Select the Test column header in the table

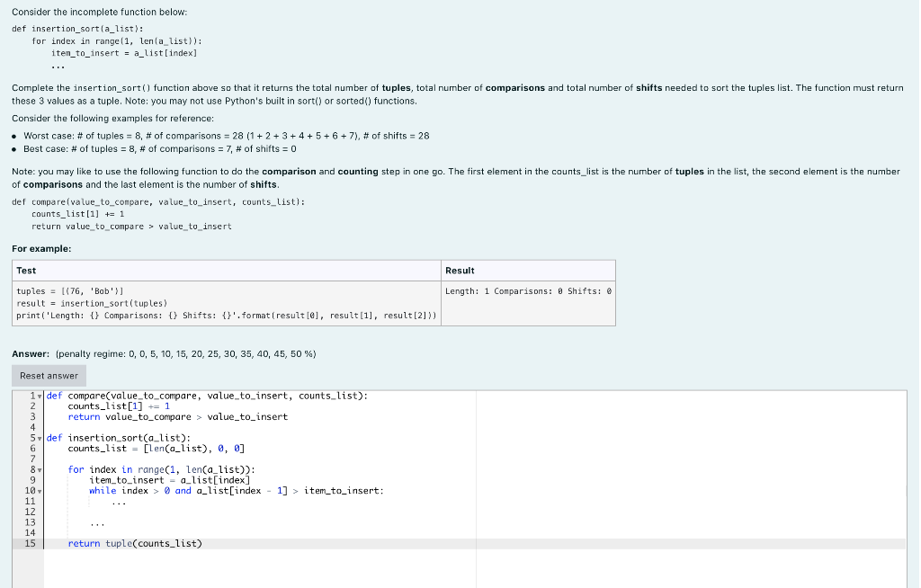pos(23,270)
